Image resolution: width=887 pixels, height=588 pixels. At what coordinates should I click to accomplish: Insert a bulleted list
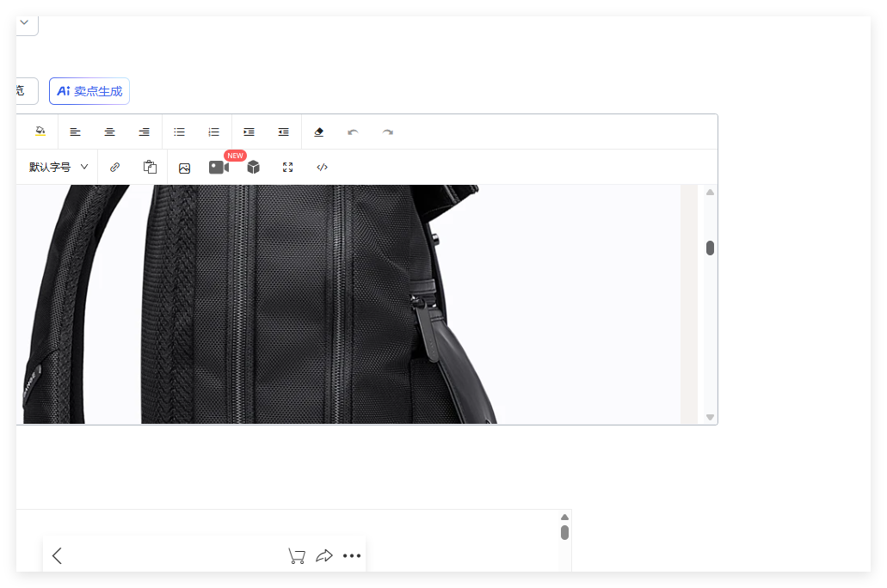pyautogui.click(x=179, y=132)
